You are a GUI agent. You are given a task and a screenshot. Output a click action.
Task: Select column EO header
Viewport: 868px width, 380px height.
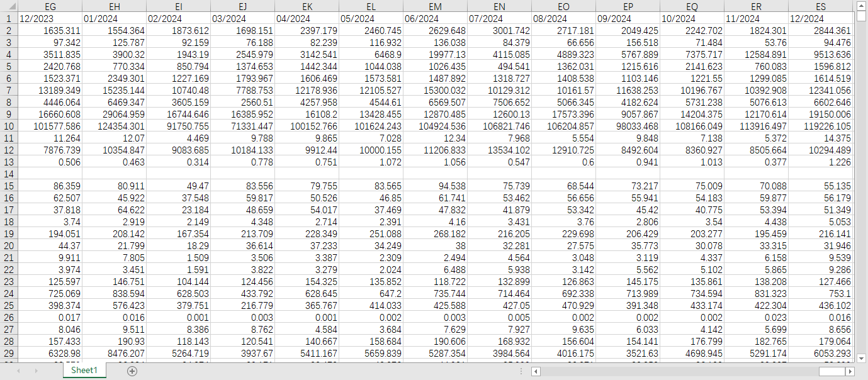point(563,6)
